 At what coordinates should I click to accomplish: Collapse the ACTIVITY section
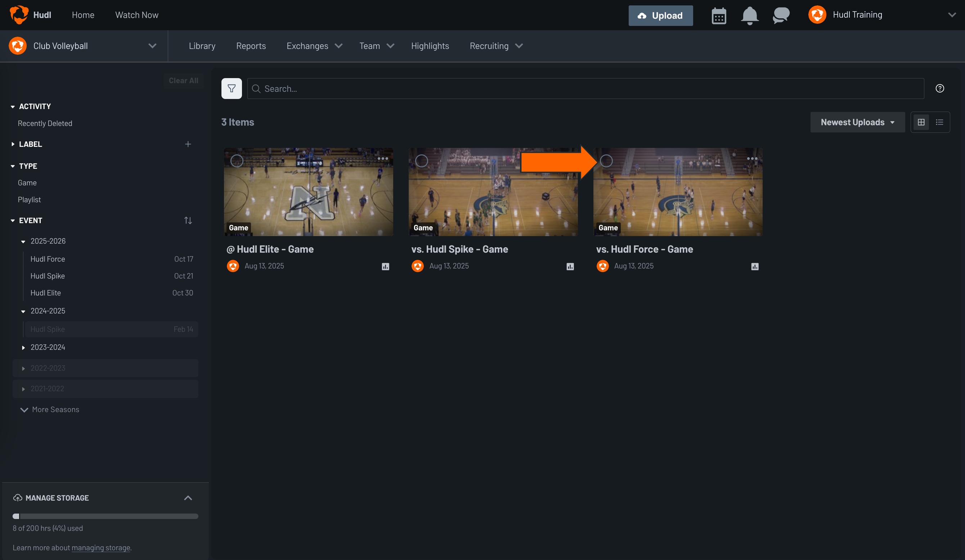[13, 107]
